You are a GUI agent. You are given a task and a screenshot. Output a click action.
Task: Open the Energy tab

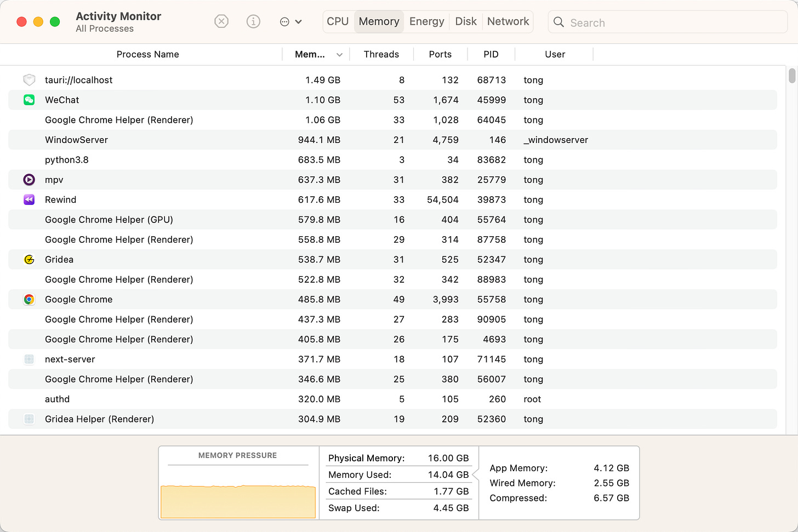point(426,21)
